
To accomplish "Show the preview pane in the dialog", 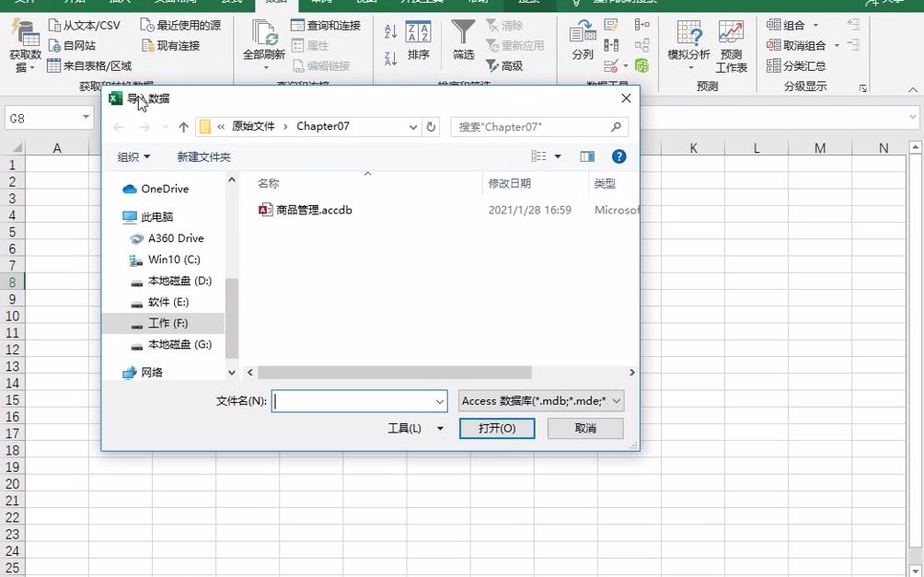I will point(586,156).
